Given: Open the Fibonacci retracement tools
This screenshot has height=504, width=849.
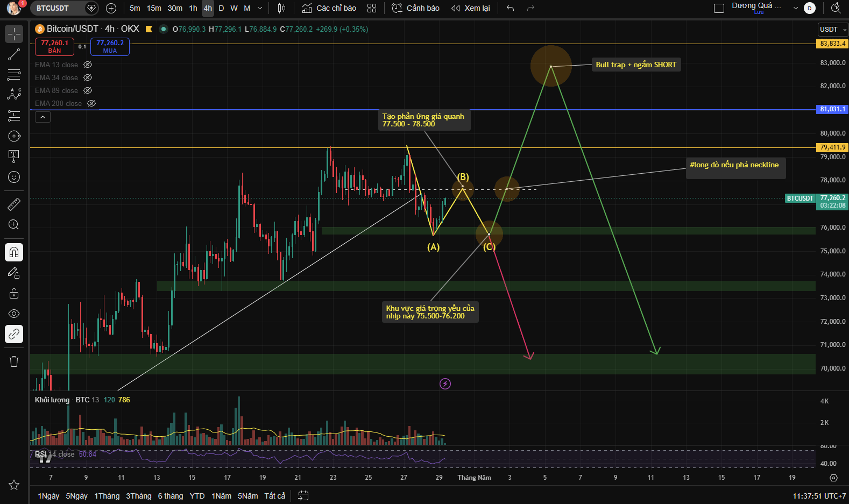Looking at the screenshot, I should (x=14, y=75).
